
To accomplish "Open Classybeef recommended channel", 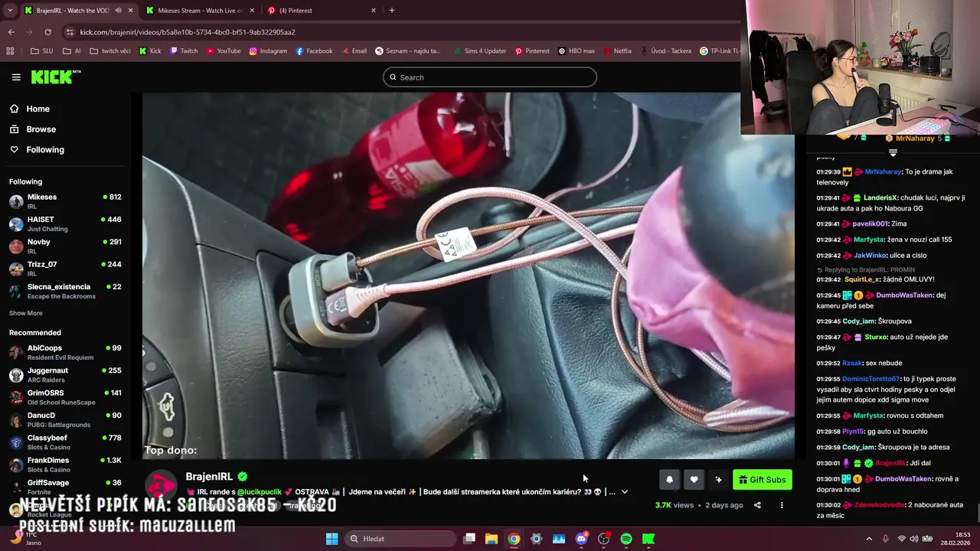I will click(65, 442).
